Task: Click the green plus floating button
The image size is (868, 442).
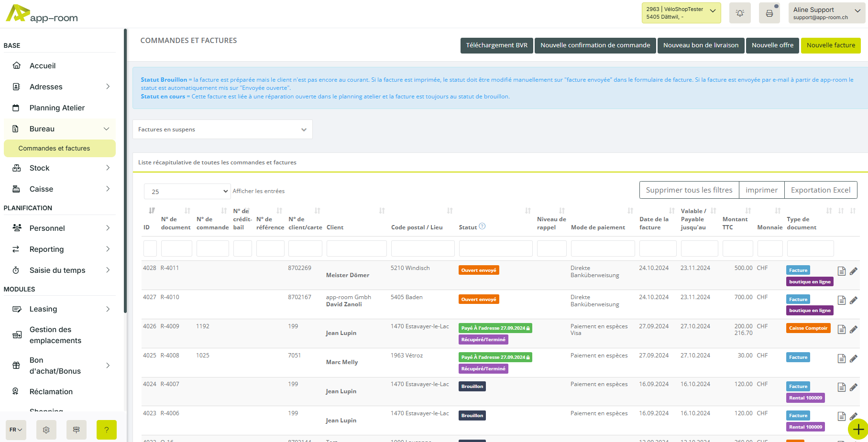Action: coord(858,429)
